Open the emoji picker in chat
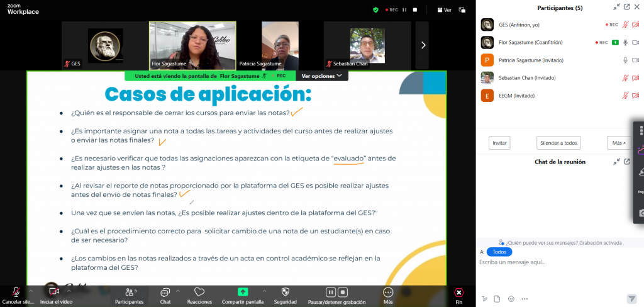Viewport: 644px width, 307px height. 511,298
